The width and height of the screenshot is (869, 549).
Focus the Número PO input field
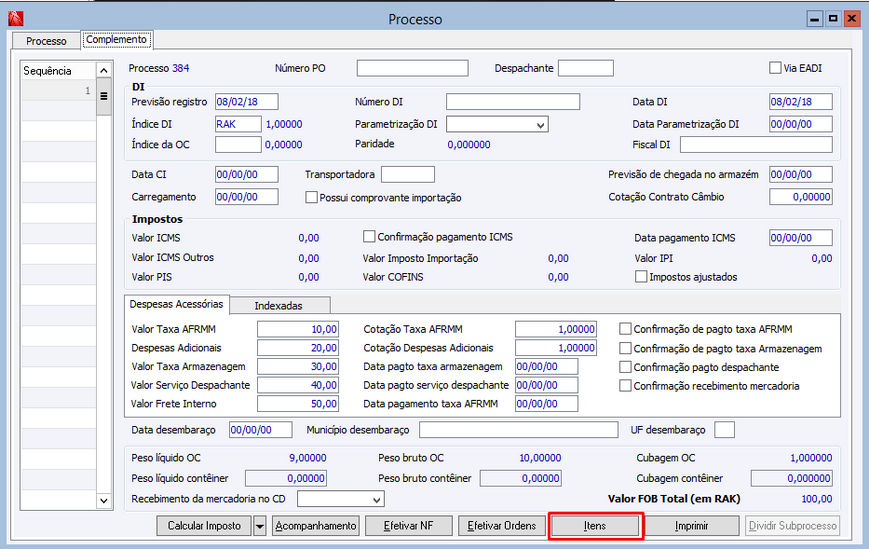tap(412, 68)
